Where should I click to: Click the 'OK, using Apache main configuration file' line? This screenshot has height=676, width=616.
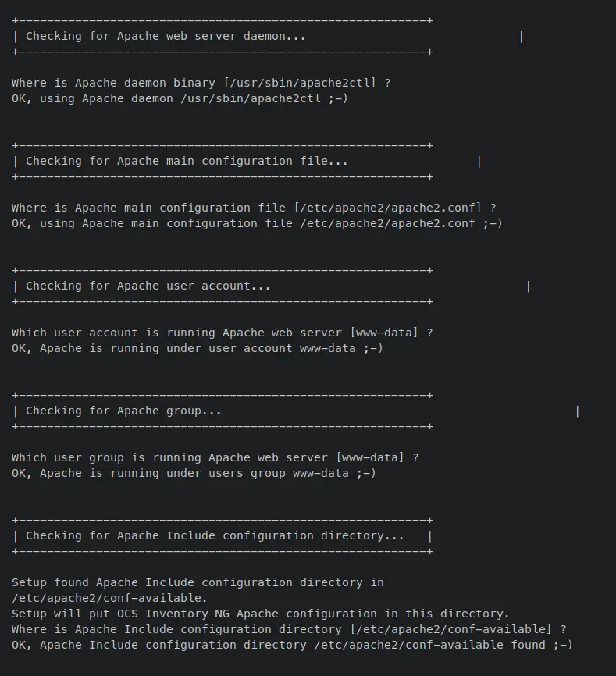pyautogui.click(x=257, y=224)
